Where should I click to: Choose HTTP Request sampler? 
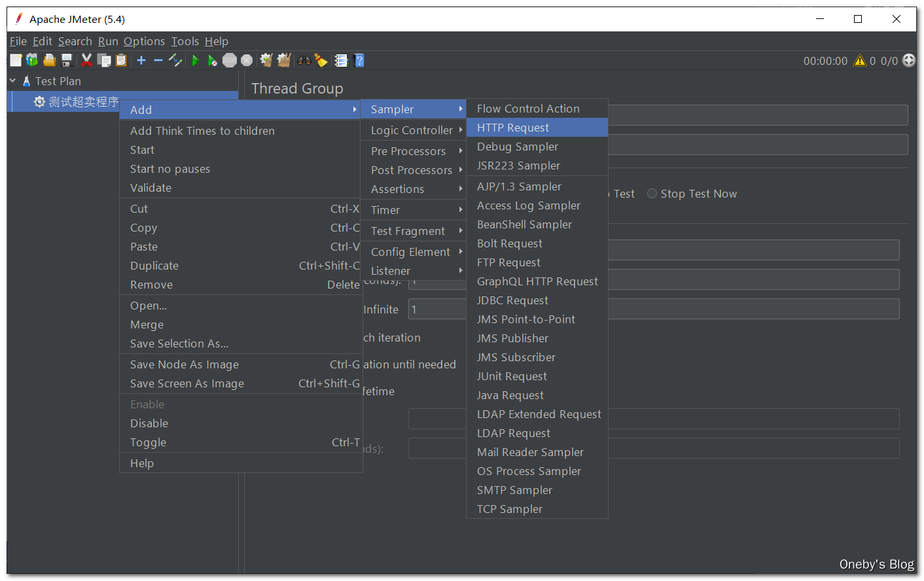point(537,128)
